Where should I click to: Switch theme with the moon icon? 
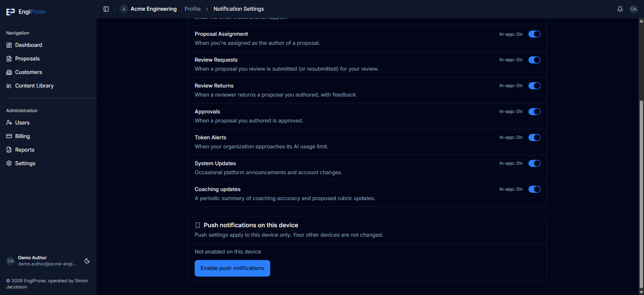(87, 261)
